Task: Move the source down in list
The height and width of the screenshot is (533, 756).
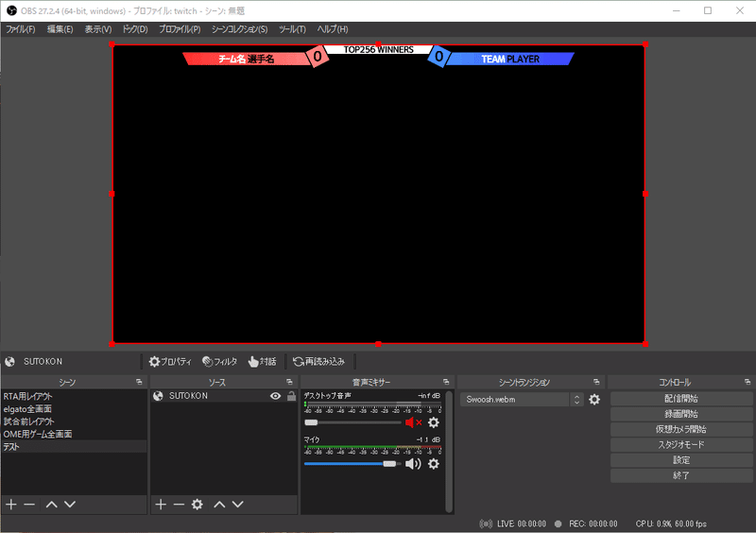Action: coord(238,504)
